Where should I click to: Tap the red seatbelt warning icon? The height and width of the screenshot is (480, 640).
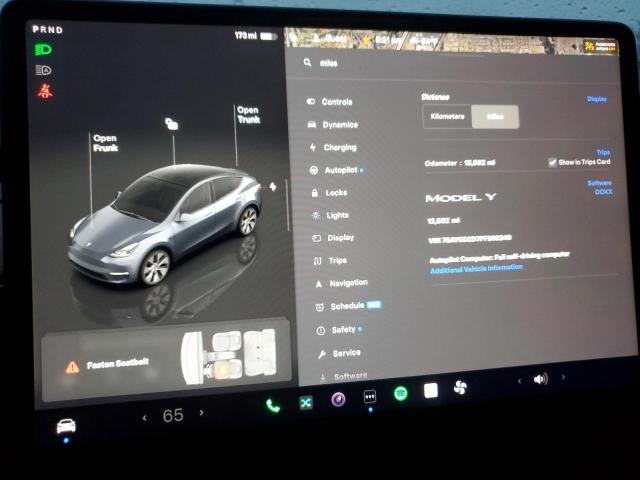coord(45,91)
